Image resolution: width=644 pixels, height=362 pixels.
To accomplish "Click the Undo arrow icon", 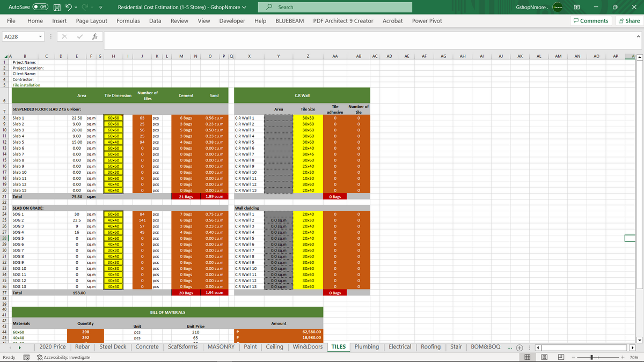I will [x=69, y=8].
